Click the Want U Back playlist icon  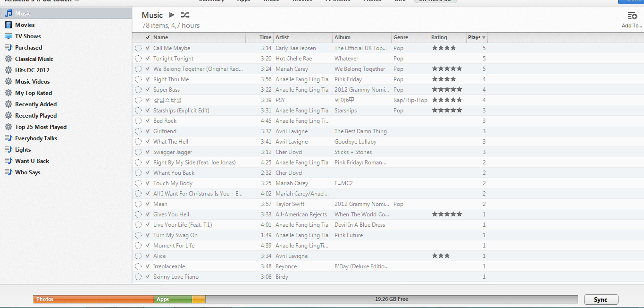tap(8, 161)
